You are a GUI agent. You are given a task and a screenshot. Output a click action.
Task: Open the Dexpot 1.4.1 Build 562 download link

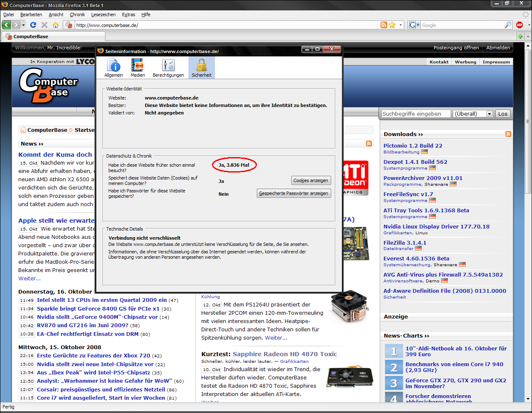[x=415, y=162]
